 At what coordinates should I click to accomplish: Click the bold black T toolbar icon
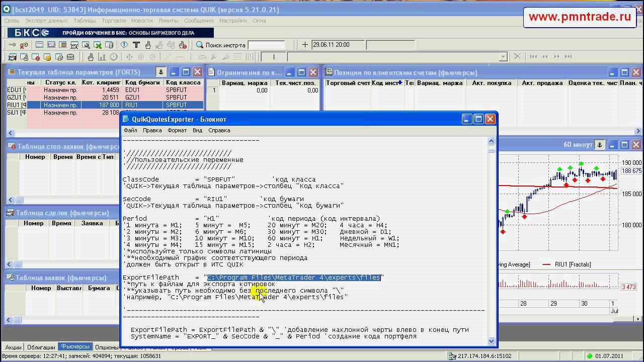coord(135,45)
